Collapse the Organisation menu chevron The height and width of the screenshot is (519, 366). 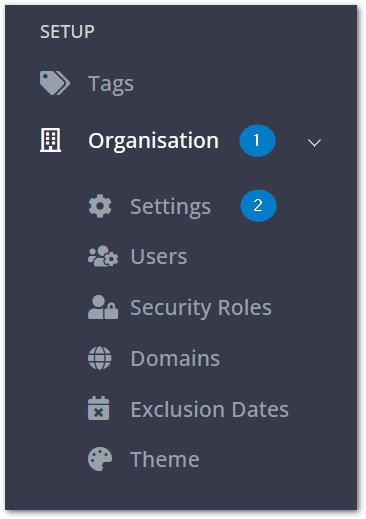314,143
